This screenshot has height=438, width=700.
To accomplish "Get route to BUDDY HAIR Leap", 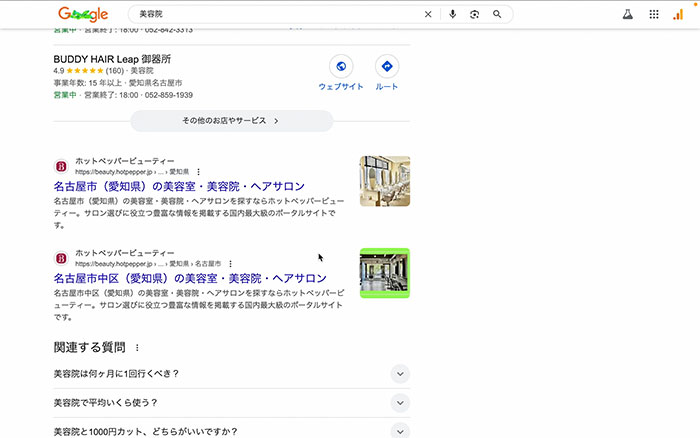I will (387, 67).
